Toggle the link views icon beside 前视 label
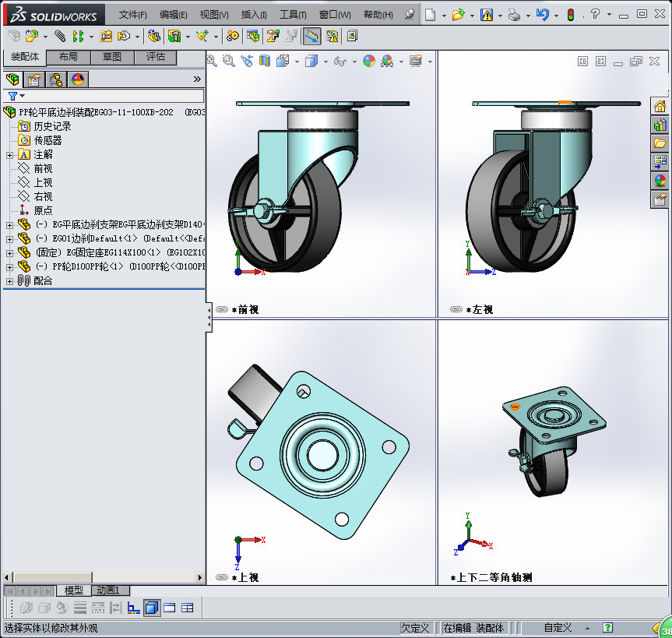Image resolution: width=672 pixels, height=638 pixels. click(x=222, y=309)
